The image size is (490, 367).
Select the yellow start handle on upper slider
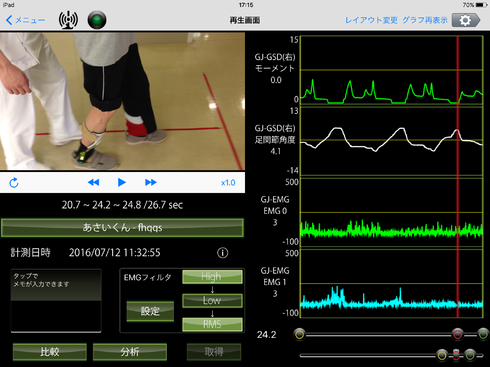point(300,334)
